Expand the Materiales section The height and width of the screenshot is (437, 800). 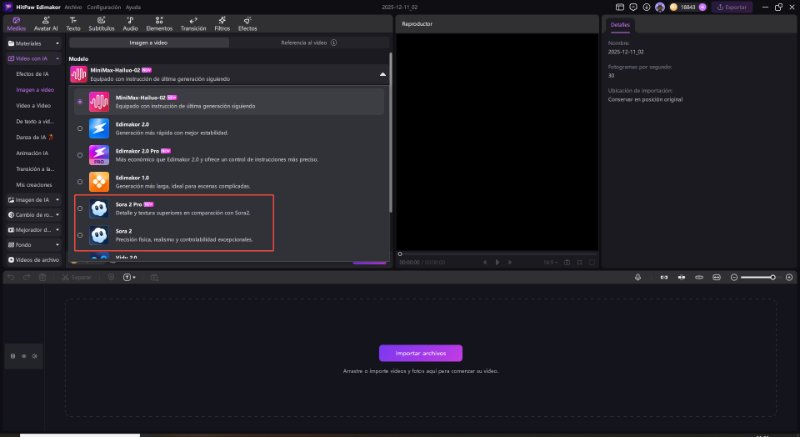pyautogui.click(x=34, y=43)
